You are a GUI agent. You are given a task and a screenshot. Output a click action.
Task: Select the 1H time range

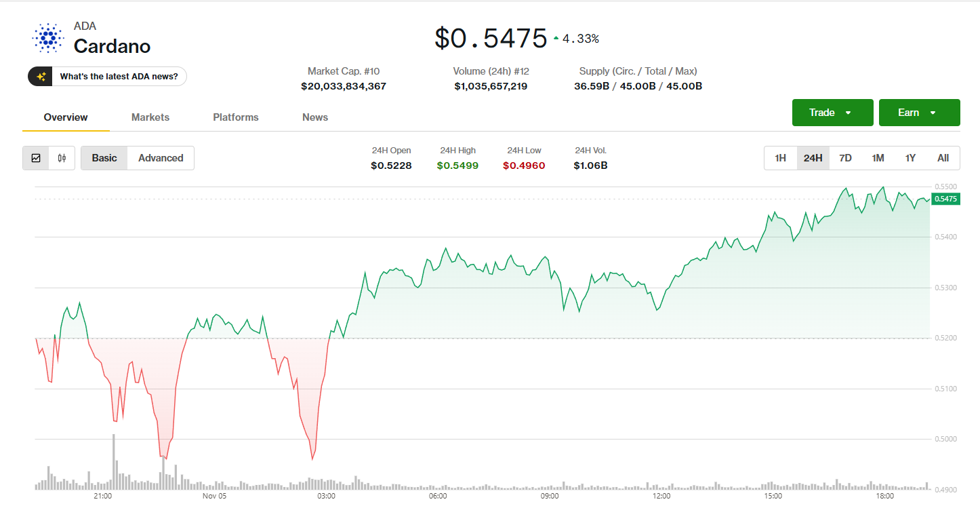pyautogui.click(x=780, y=158)
